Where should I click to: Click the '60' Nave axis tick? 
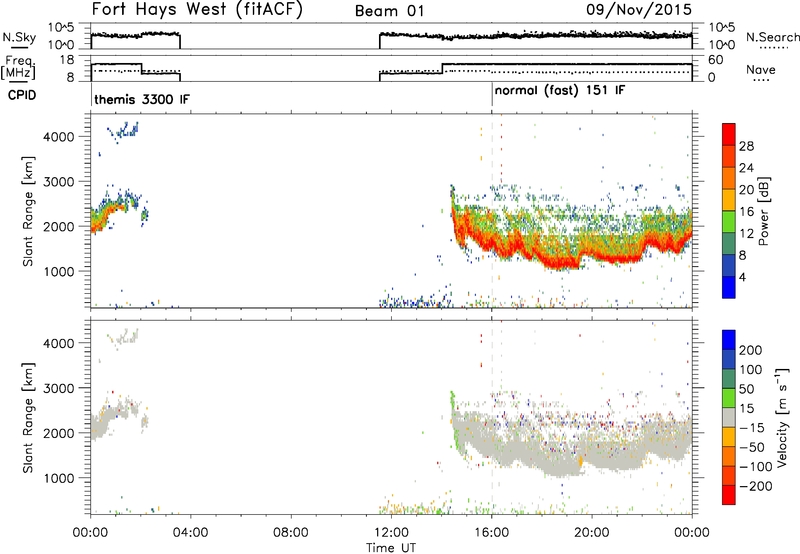tap(715, 60)
